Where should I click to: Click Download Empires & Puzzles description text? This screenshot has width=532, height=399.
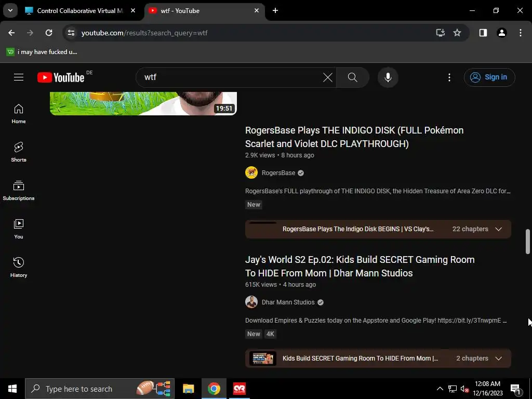(x=376, y=320)
